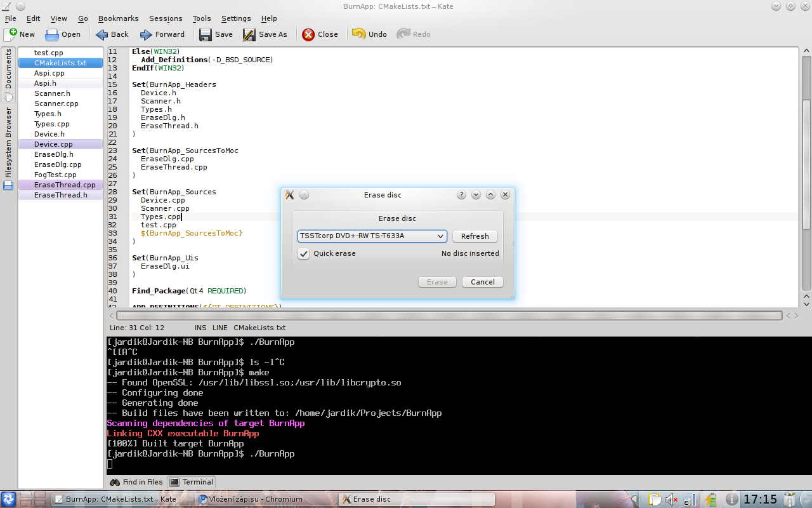Switch to the Terminal bottom tab
Image resolution: width=812 pixels, height=508 pixels.
[192, 482]
